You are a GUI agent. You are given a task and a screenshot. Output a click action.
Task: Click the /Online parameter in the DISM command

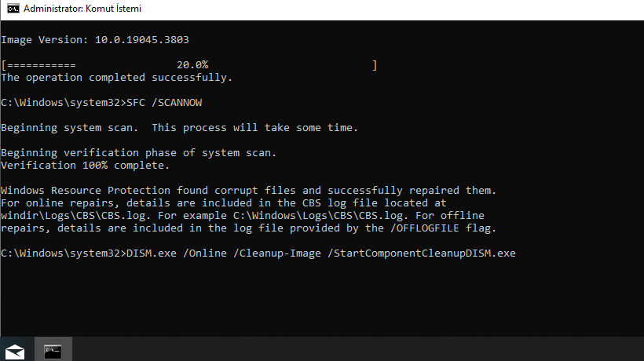click(214, 253)
